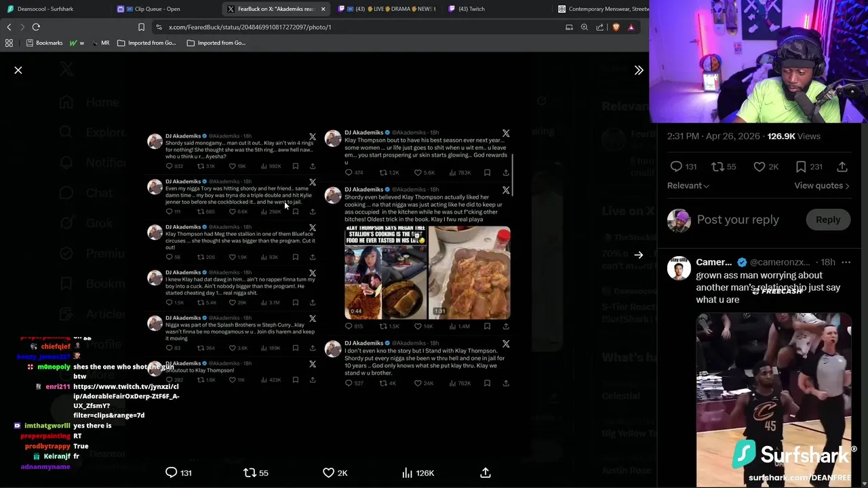Open the comment icon showing 131 in side panel

tap(683, 167)
